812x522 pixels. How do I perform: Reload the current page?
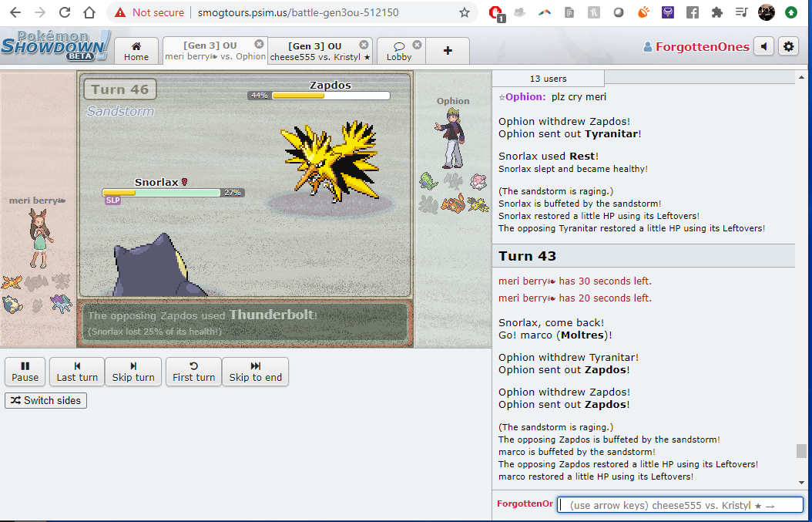pyautogui.click(x=65, y=12)
